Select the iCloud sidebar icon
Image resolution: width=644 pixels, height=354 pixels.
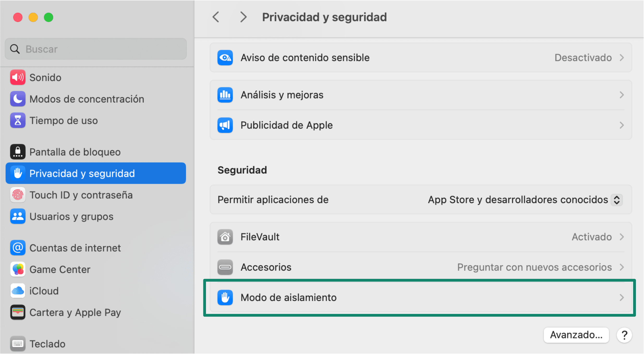(x=18, y=291)
